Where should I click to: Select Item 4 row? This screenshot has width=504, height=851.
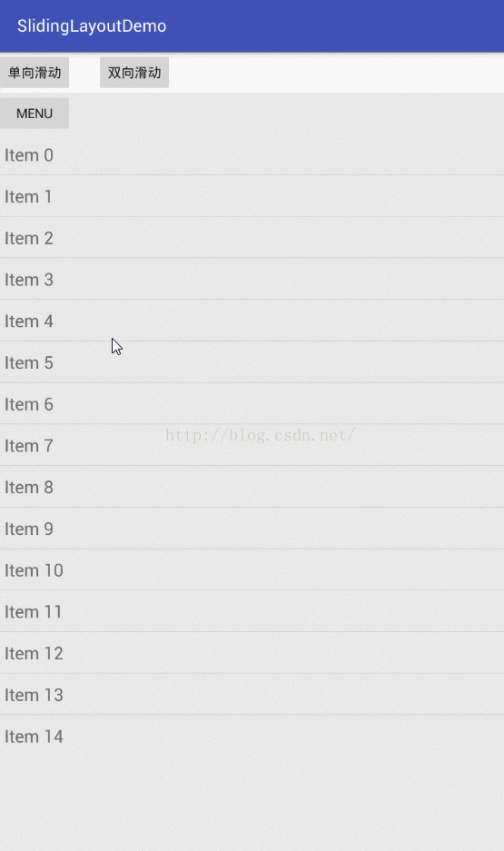[x=252, y=321]
